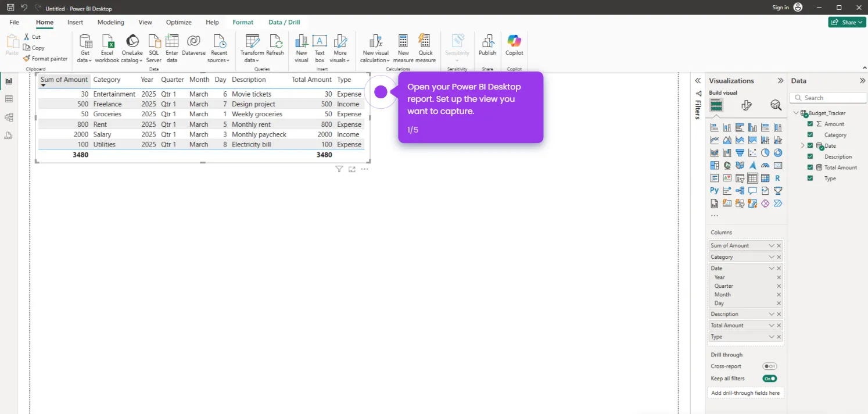The image size is (868, 414).
Task: Choose the Treemap visual
Action: point(715,166)
